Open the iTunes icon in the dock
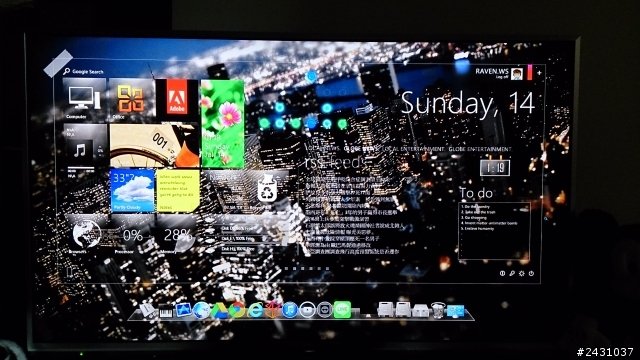Image resolution: width=640 pixels, height=360 pixels. point(290,310)
